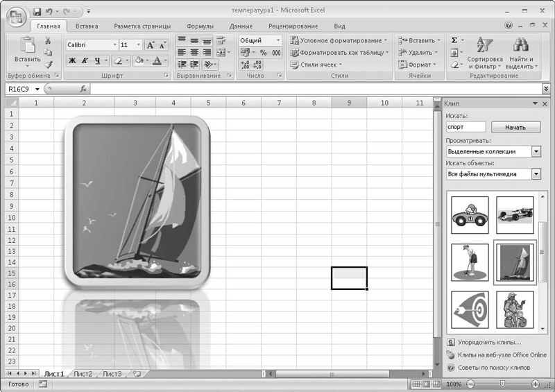Switch to the Лист2 sheet tab
This screenshot has height=392, width=555.
[83, 373]
